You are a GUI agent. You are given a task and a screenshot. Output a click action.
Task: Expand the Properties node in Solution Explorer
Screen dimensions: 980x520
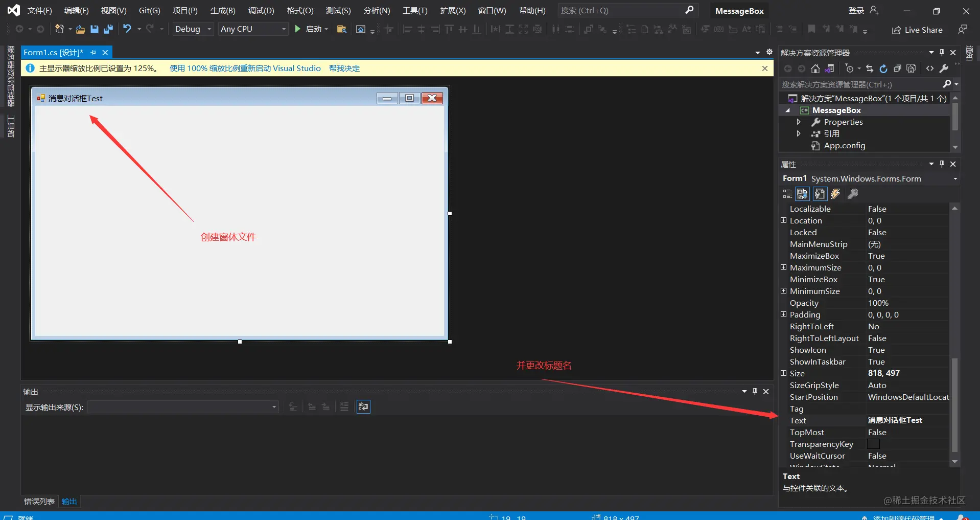click(798, 122)
